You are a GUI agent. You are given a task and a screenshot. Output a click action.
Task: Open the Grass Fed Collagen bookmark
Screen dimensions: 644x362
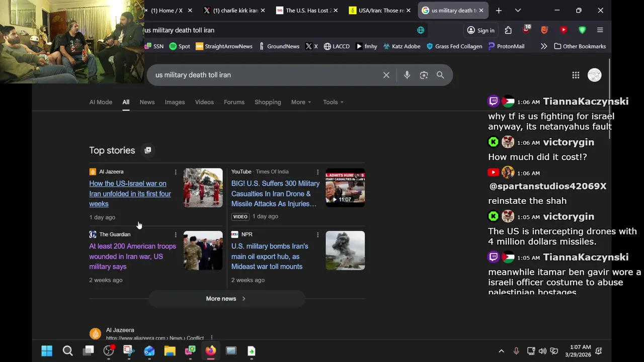click(454, 46)
